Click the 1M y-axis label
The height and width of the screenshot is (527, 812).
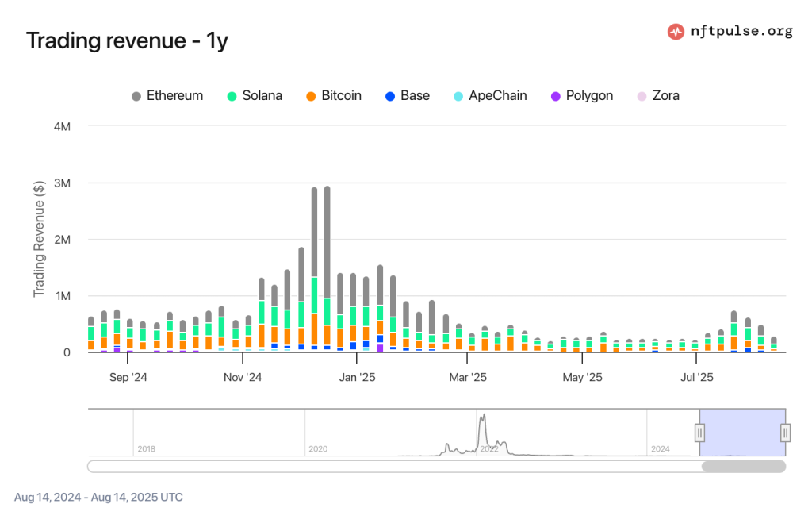click(x=62, y=296)
